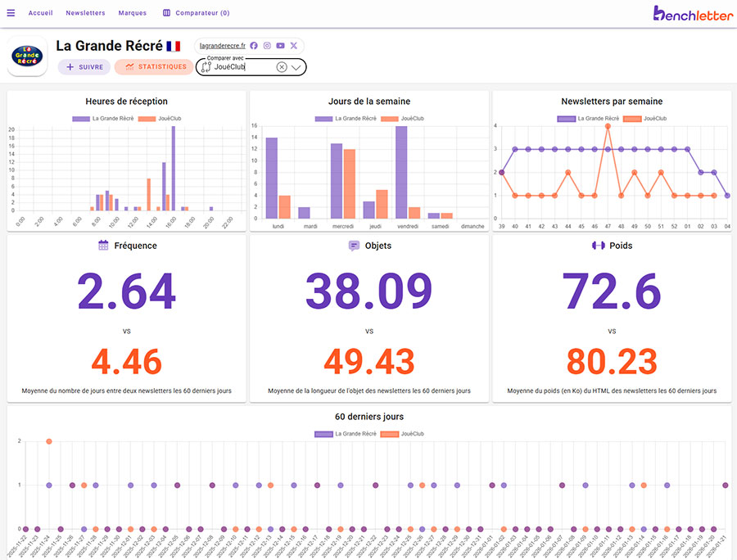This screenshot has height=560, width=737.
Task: Visit the lagranderecre.fr website link
Action: (222, 46)
